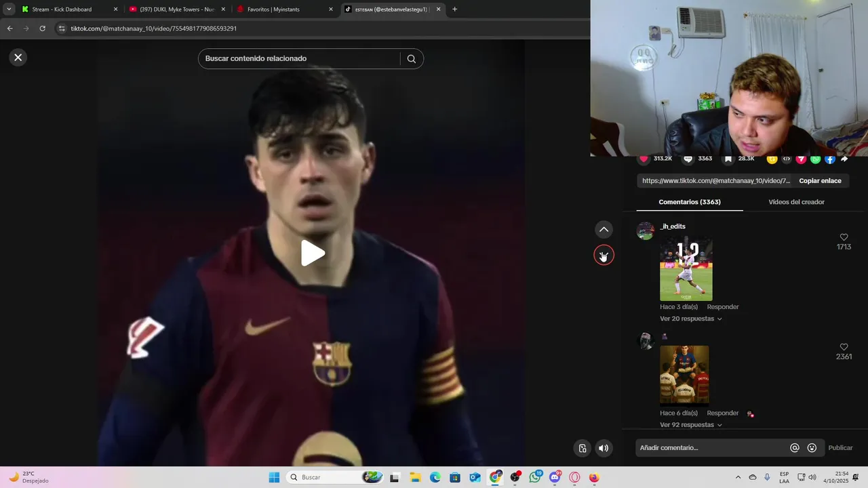Open tab search dropdown in Chrome
868x488 pixels.
[9, 9]
